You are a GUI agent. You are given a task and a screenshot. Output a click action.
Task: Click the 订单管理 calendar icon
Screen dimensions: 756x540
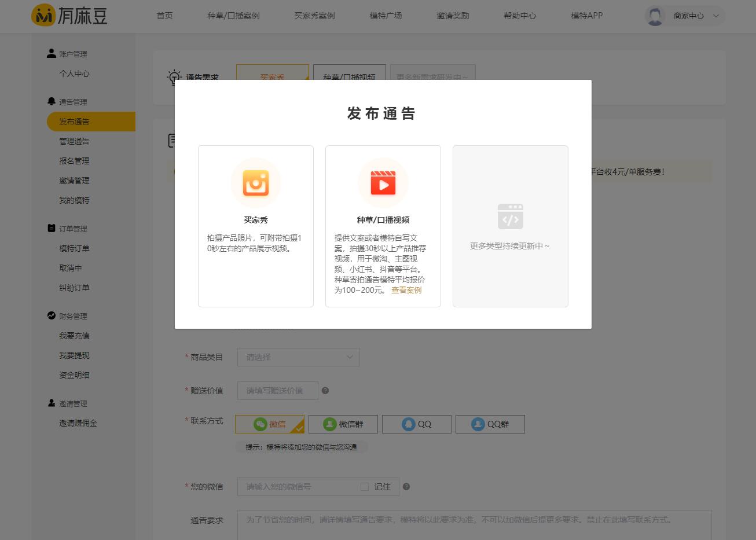[52, 227]
